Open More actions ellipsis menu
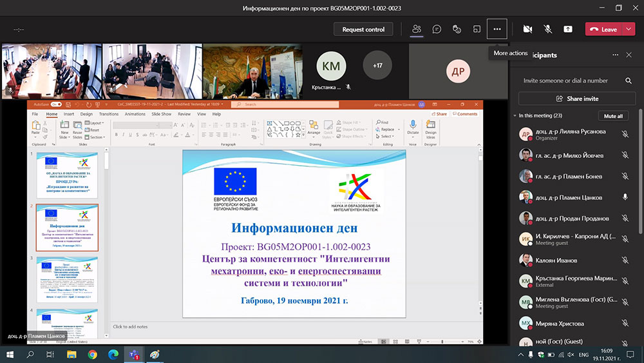Screen dimensions: 644x363 [497, 29]
